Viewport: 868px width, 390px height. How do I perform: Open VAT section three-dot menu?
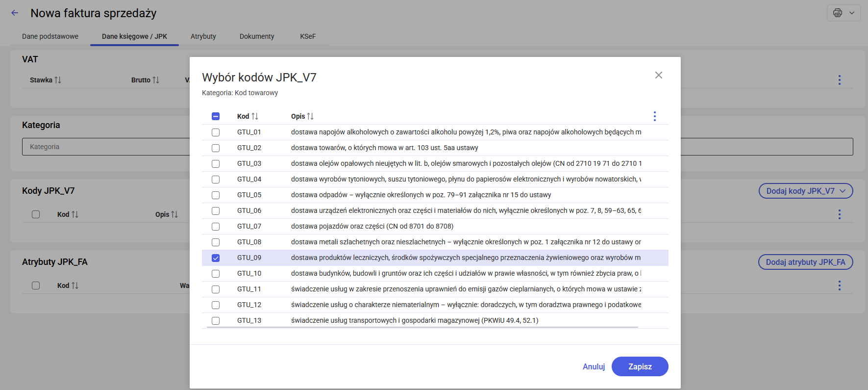coord(839,80)
